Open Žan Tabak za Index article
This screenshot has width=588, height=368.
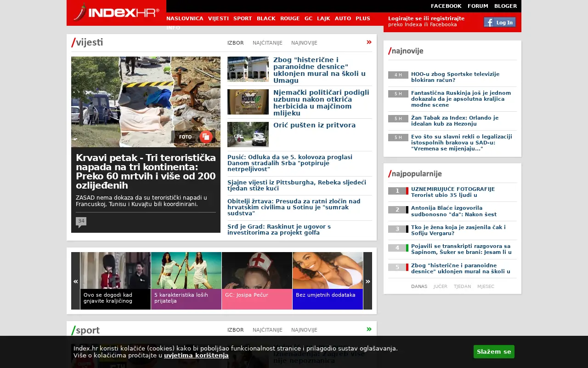[x=455, y=121]
